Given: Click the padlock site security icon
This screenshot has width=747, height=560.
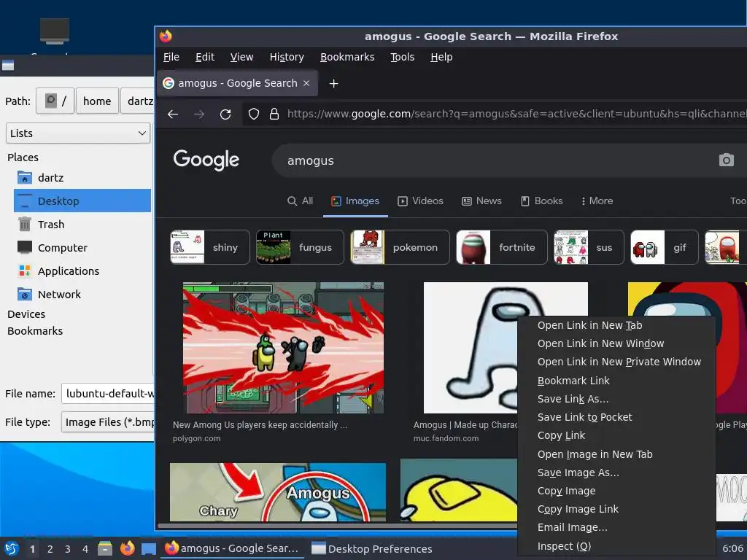Looking at the screenshot, I should coord(274,114).
